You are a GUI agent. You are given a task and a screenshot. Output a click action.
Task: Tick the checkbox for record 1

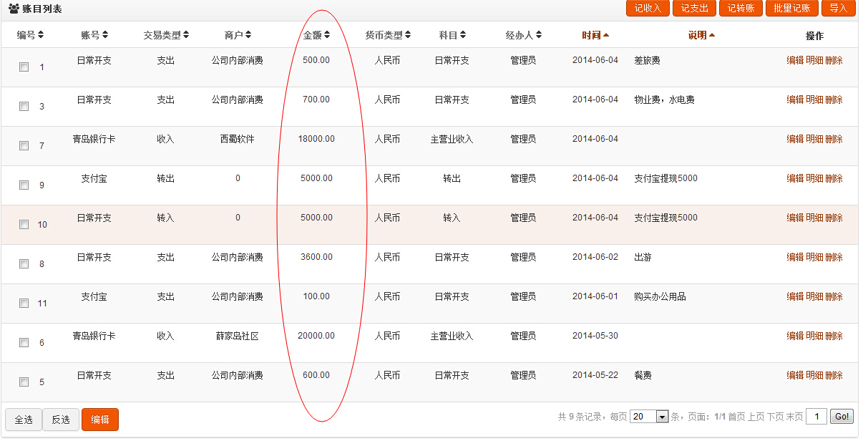(x=24, y=67)
